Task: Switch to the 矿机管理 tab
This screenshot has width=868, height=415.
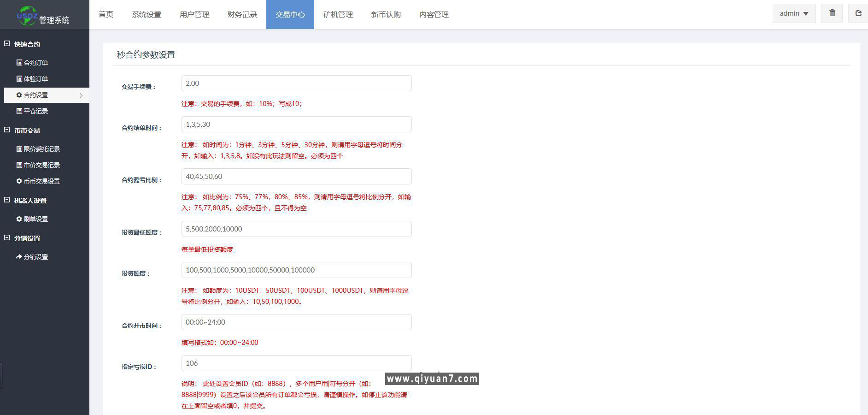Action: coord(338,15)
